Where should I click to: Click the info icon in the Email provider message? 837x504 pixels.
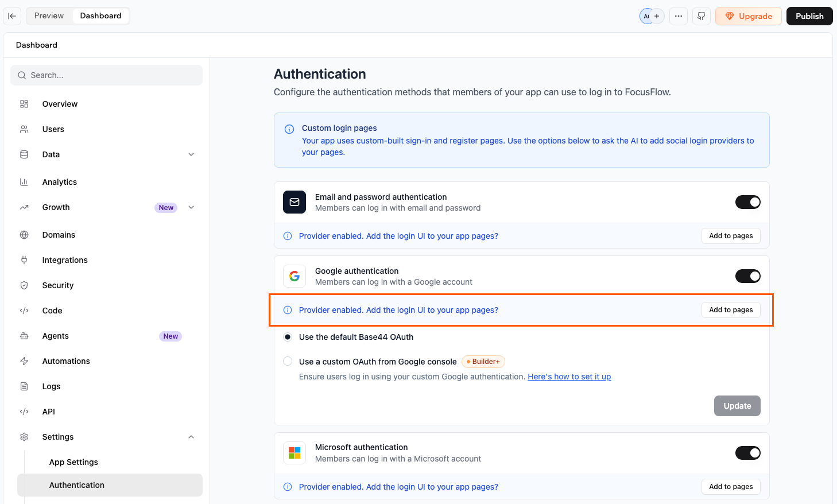coord(288,236)
